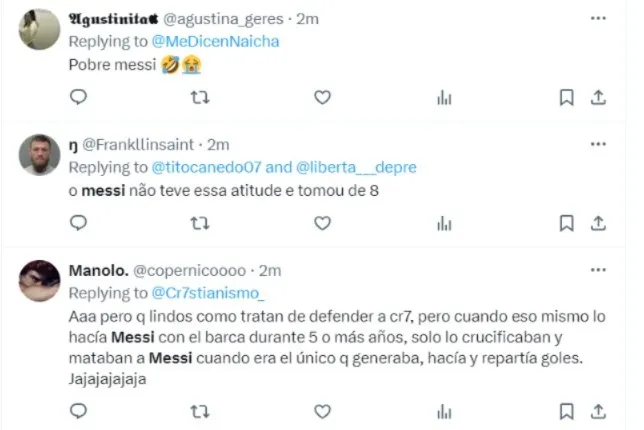
Task: Reply to Manolo's tweet about cr7
Action: [x=79, y=410]
